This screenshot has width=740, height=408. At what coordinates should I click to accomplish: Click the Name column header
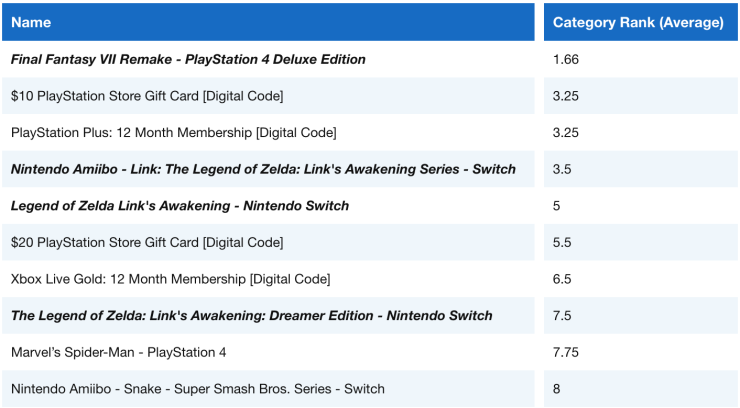pyautogui.click(x=31, y=22)
